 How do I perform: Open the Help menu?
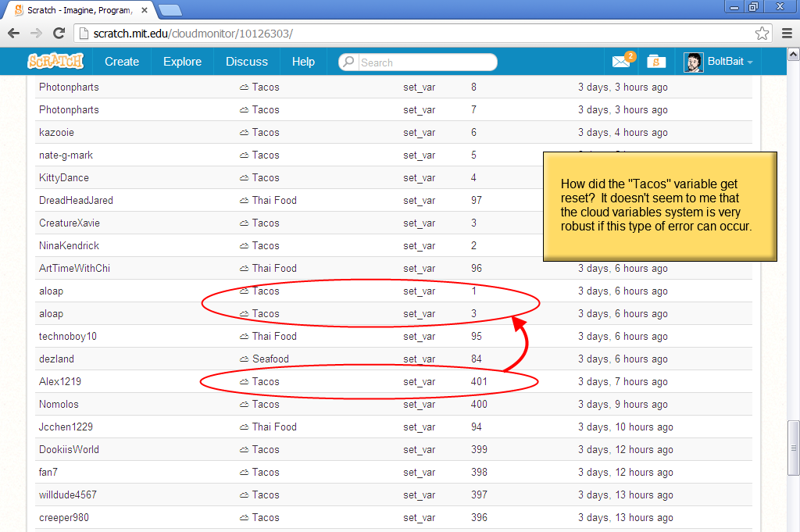tap(303, 62)
